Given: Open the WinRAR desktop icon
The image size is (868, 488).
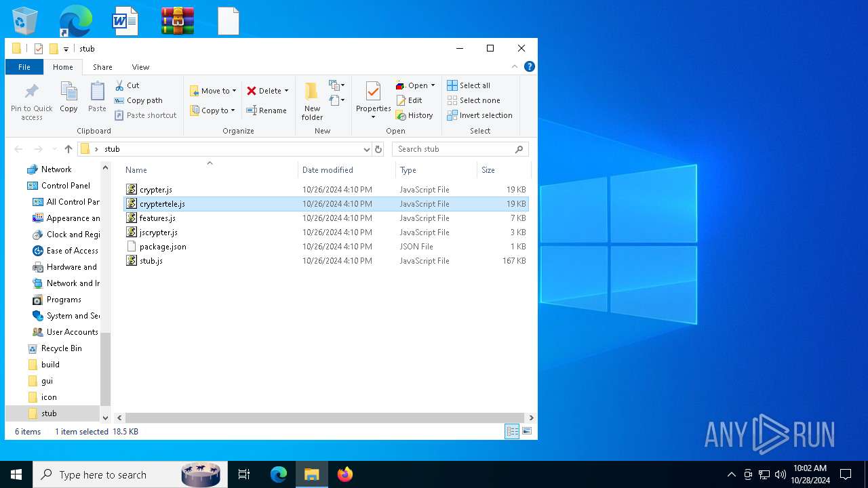Looking at the screenshot, I should coord(178,20).
